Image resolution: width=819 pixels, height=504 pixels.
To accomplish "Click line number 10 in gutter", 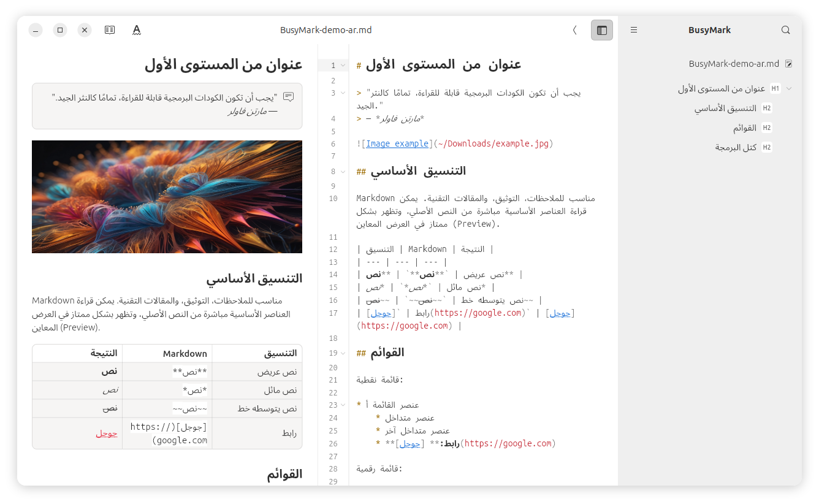I will [333, 199].
